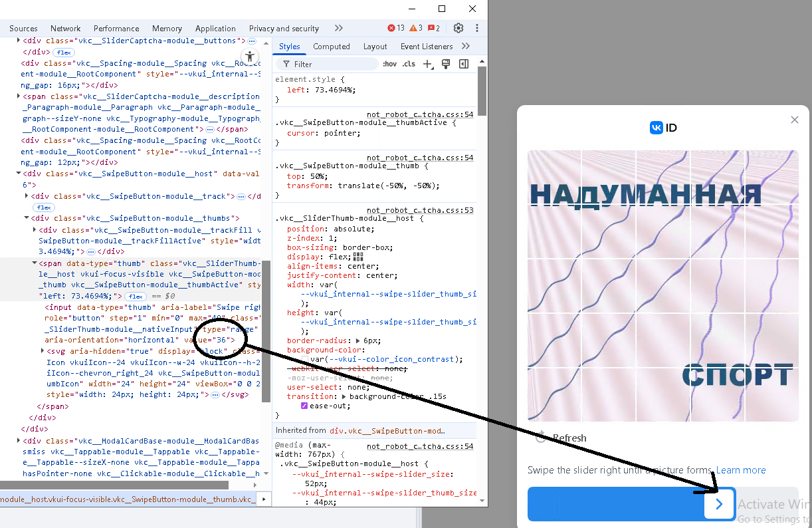Open the Event Listeners tab
The height and width of the screenshot is (528, 812).
coord(427,46)
